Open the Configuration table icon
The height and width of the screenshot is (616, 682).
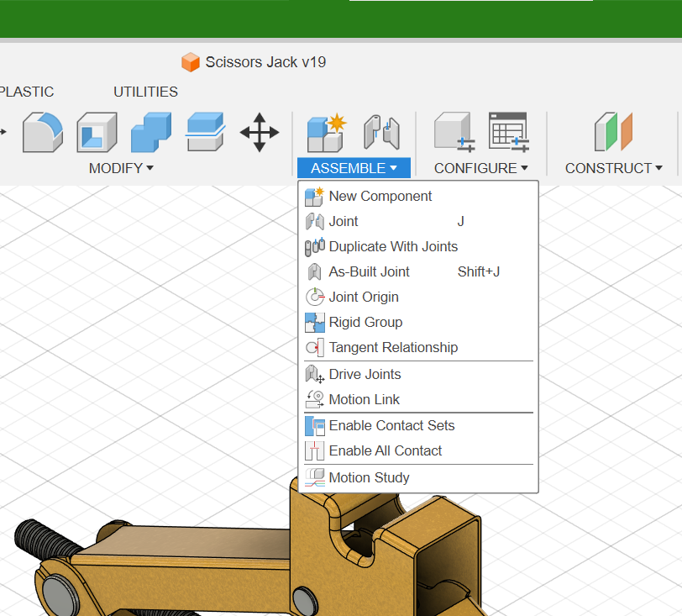tap(509, 132)
